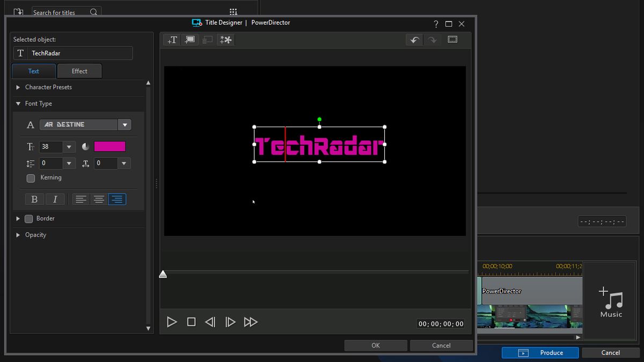
Task: Toggle bold formatting for the title text
Action: (34, 198)
